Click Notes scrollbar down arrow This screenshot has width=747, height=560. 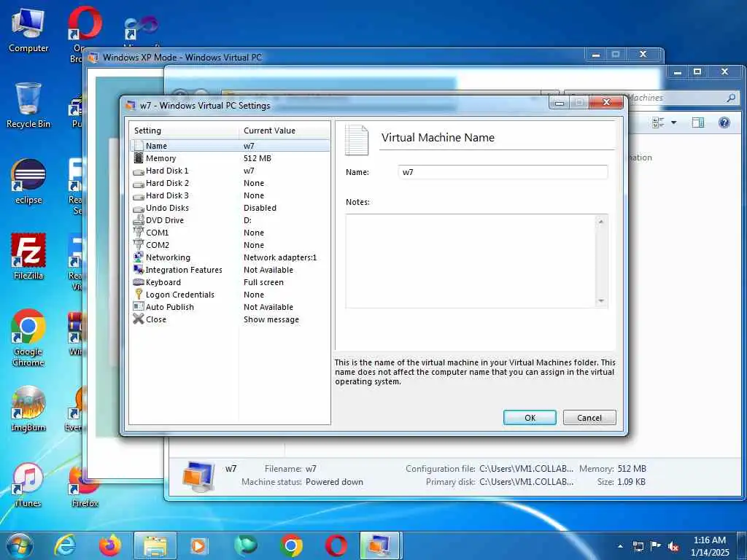point(601,301)
